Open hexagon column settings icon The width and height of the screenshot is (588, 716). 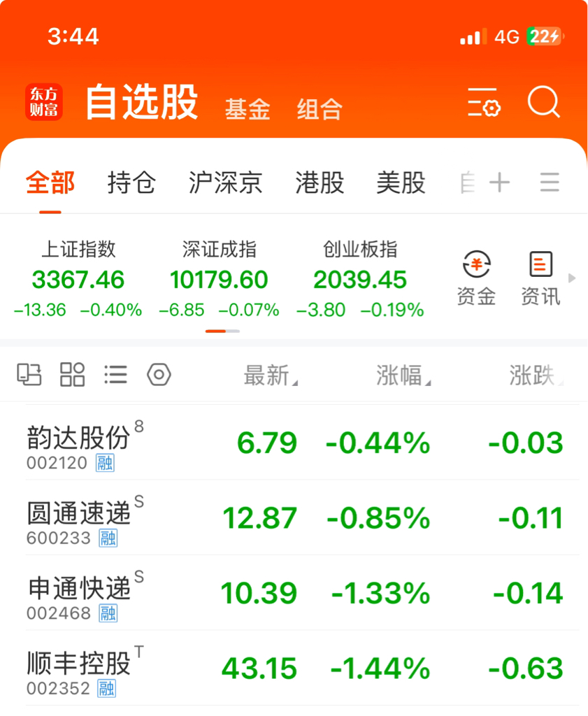coord(159,375)
